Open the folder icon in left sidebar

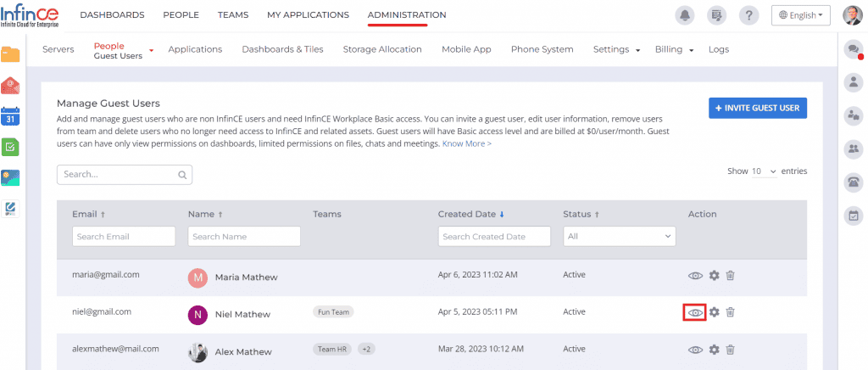[10, 55]
